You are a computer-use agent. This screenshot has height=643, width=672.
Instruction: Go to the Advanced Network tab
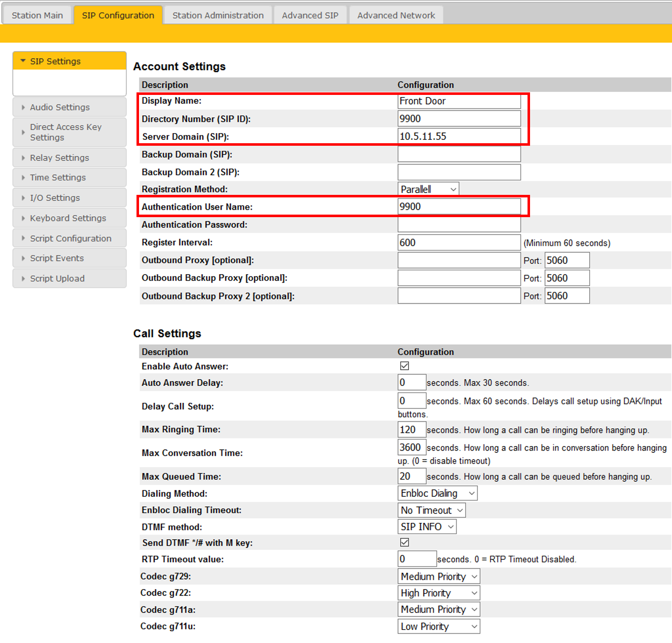pyautogui.click(x=396, y=16)
